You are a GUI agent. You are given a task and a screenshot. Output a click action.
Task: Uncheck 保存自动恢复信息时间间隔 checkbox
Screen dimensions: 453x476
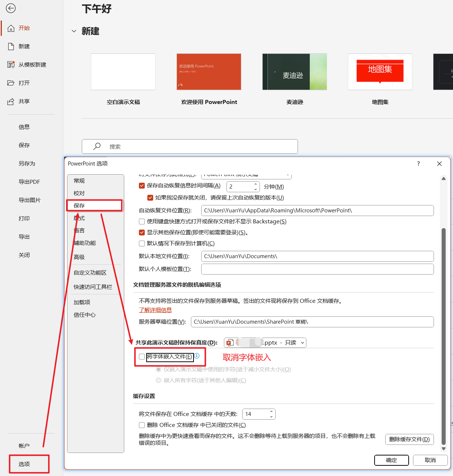(142, 186)
